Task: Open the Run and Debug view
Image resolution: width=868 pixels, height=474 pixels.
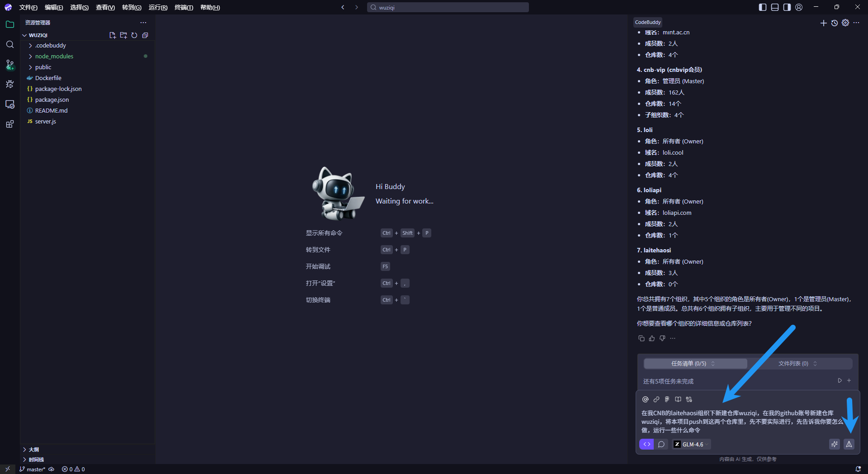Action: (x=9, y=84)
